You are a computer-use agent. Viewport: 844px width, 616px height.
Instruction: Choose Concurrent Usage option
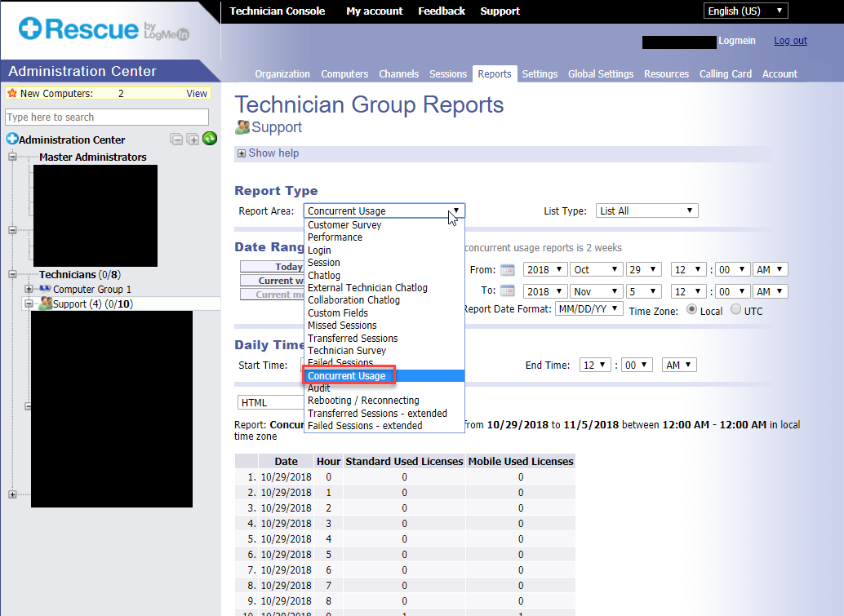tap(384, 376)
